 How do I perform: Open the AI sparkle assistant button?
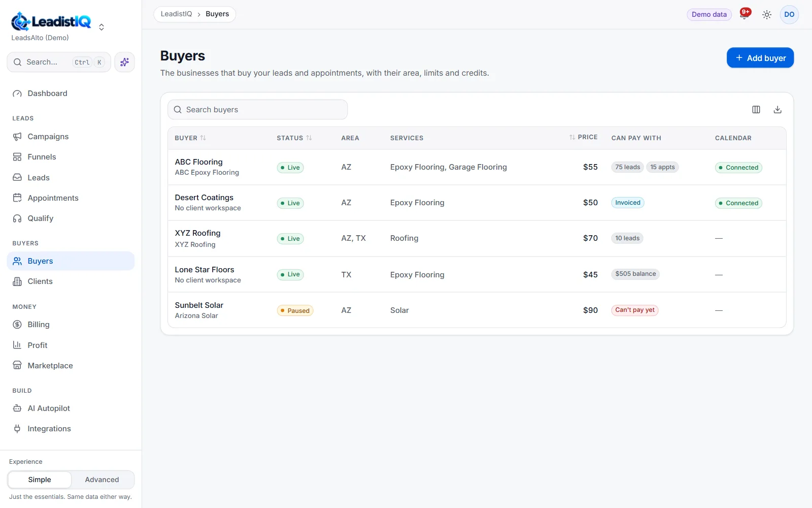click(x=124, y=62)
